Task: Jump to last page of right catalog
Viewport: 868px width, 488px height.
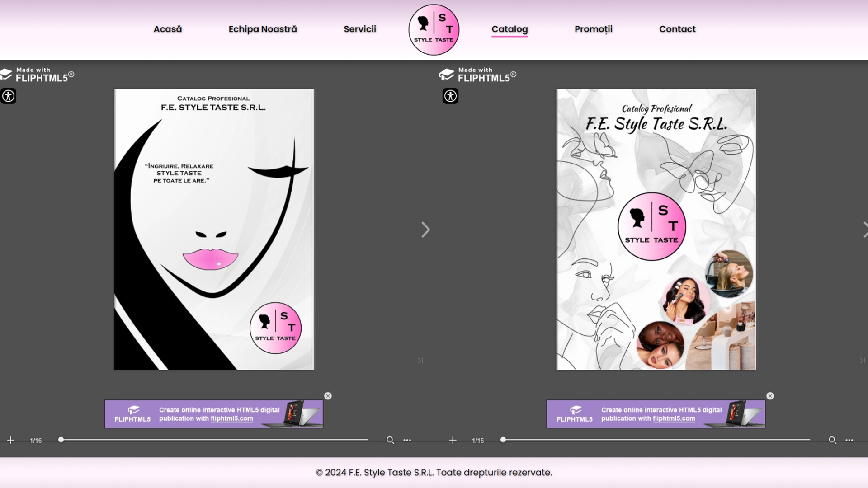Action: coord(863,361)
